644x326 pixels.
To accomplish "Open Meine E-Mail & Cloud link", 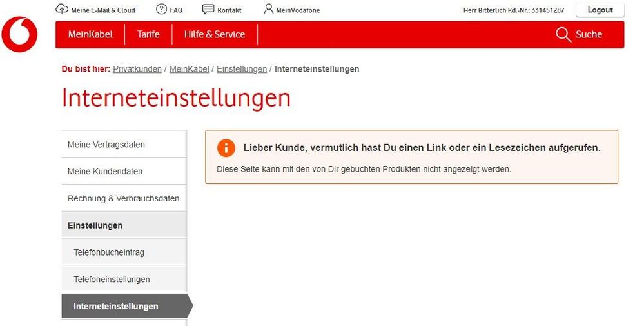I will coord(103,10).
